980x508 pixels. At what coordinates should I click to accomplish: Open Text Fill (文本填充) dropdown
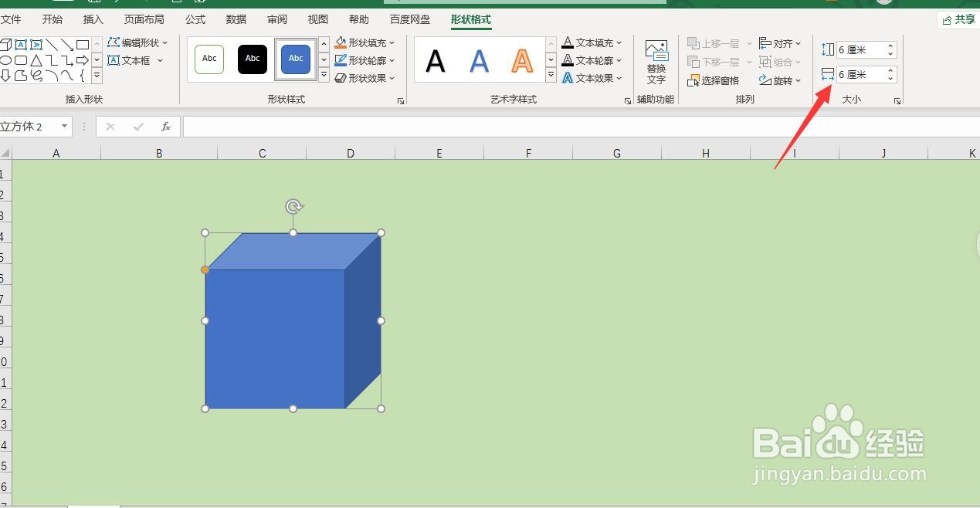tap(592, 43)
